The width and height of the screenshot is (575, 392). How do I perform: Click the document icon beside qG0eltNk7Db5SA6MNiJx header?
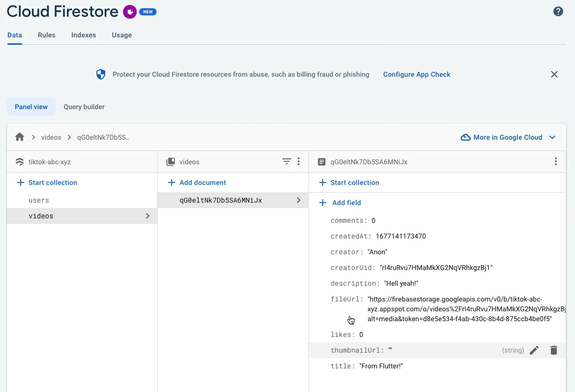[322, 162]
